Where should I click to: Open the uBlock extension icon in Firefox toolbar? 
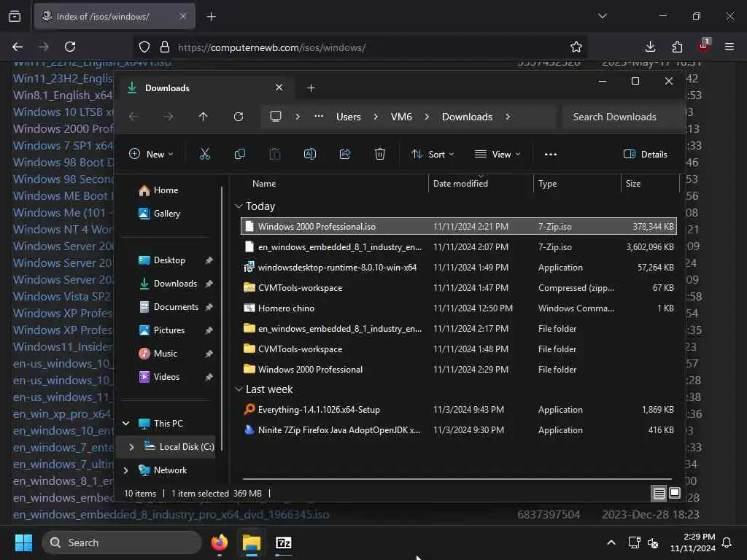704,45
